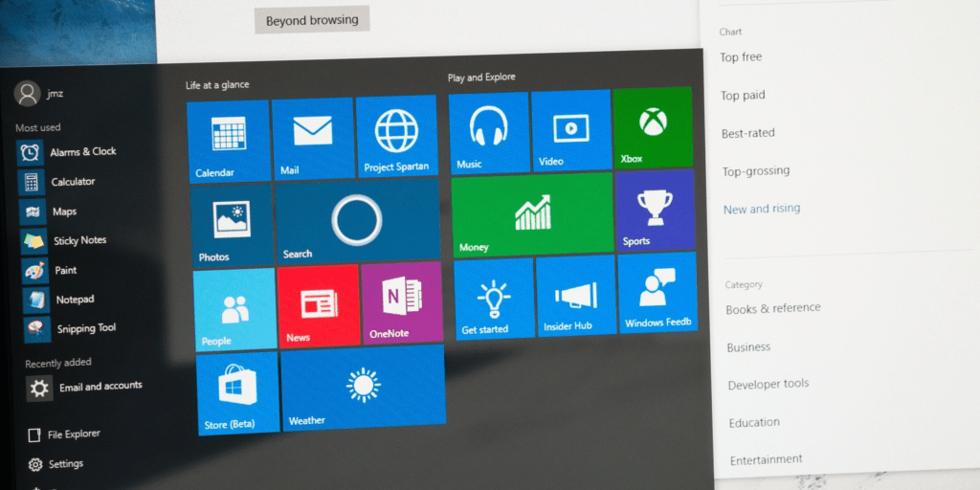Launch the OneNote tile
This screenshot has height=490, width=980.
403,302
